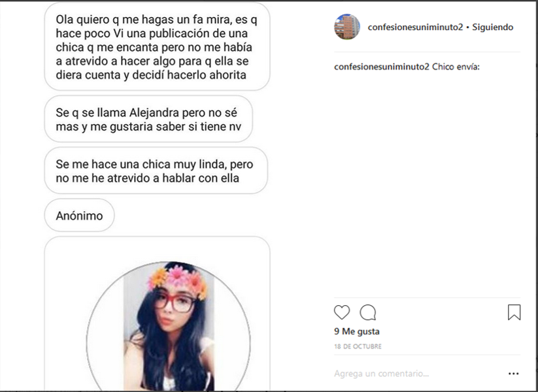538x392 pixels.
Task: Click username in the caption text
Action: pyautogui.click(x=382, y=67)
